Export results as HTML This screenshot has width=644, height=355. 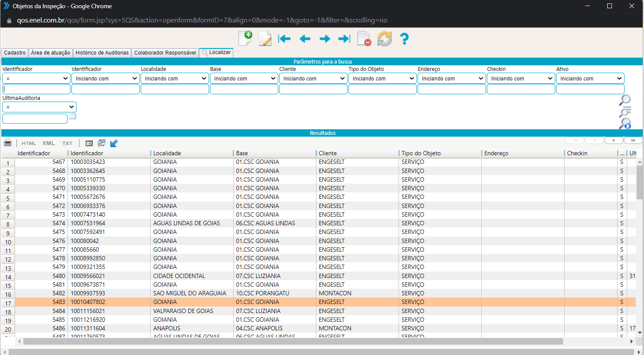click(x=29, y=143)
